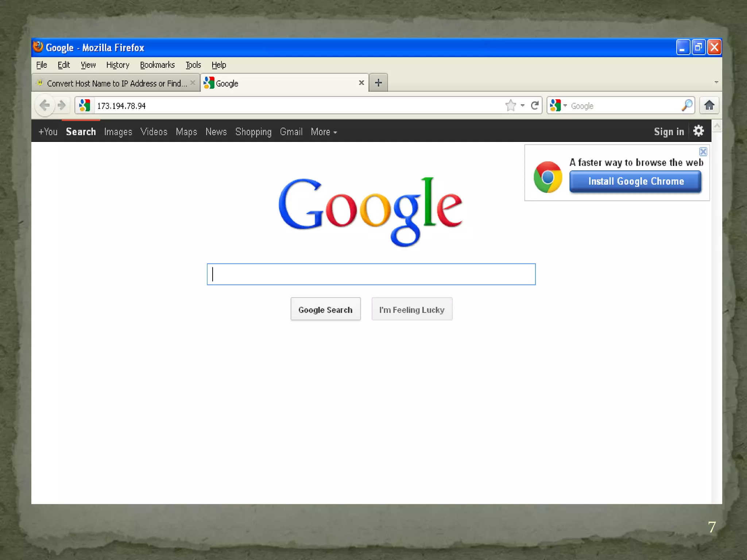
Task: Focus the Google main search box
Action: (x=371, y=274)
